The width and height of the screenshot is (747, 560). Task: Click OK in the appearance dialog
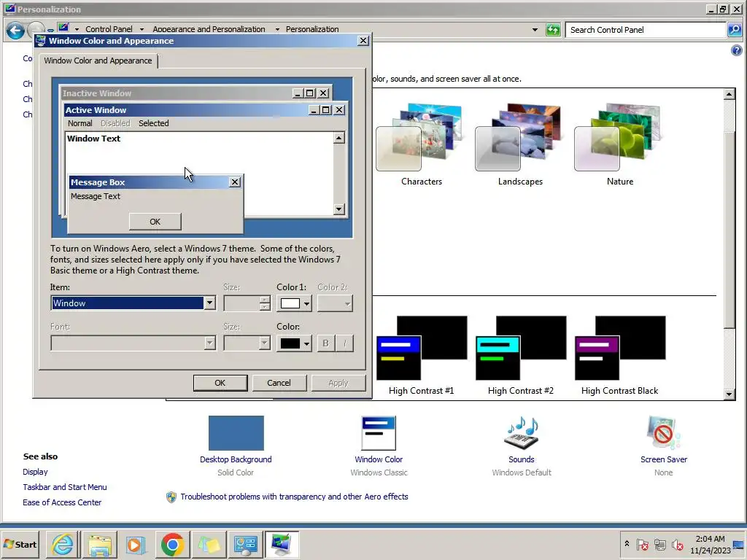(220, 383)
